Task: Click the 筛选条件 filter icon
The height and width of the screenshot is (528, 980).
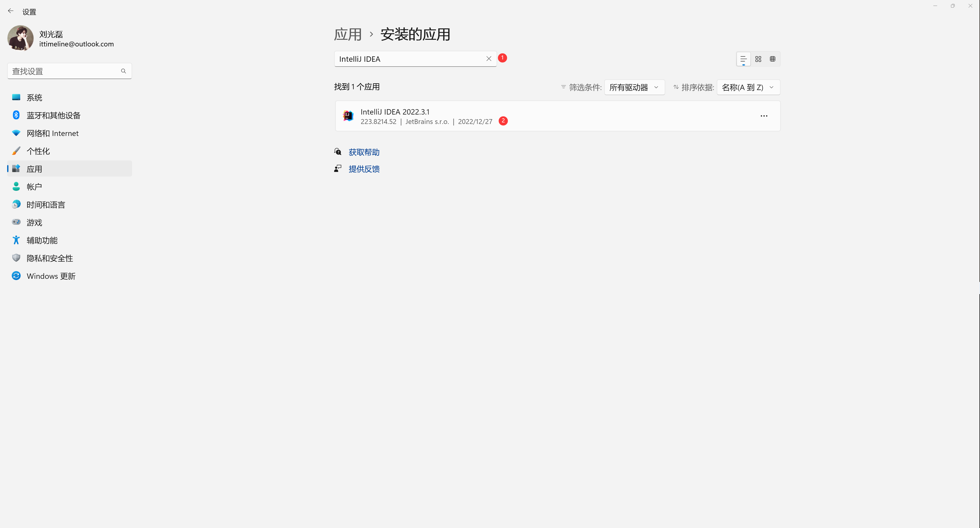Action: click(563, 87)
